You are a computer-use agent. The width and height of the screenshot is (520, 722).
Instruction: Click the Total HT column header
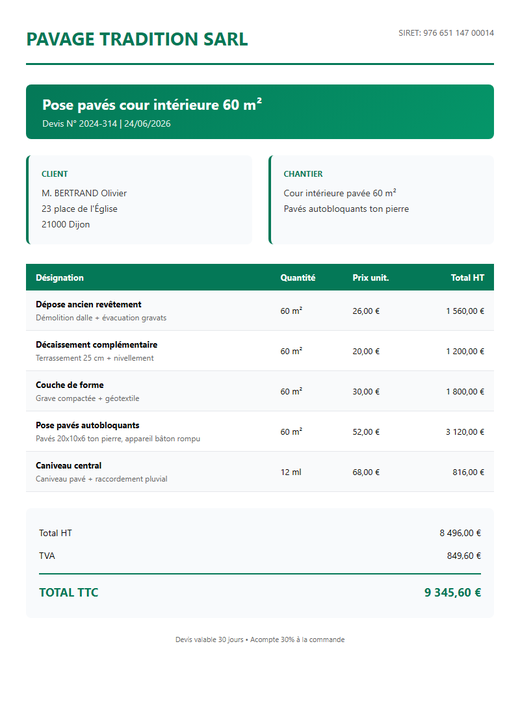click(467, 278)
